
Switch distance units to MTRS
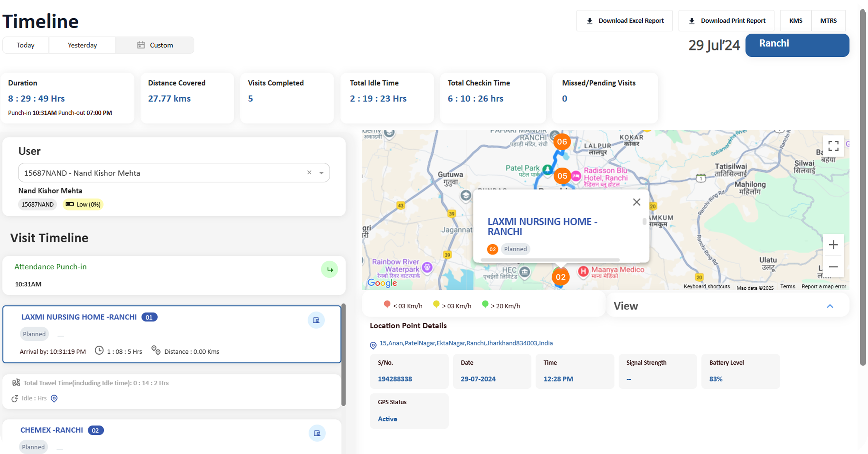[x=828, y=21]
